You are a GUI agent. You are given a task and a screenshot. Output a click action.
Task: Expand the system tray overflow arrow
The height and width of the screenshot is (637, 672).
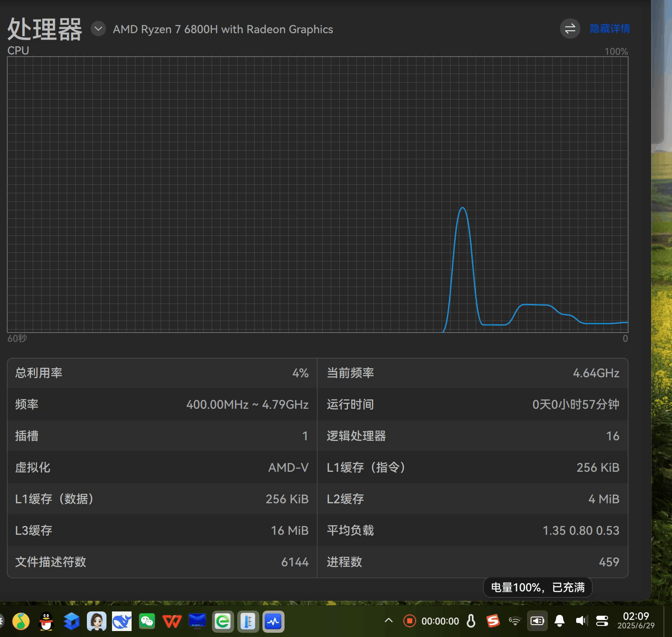pyautogui.click(x=388, y=620)
